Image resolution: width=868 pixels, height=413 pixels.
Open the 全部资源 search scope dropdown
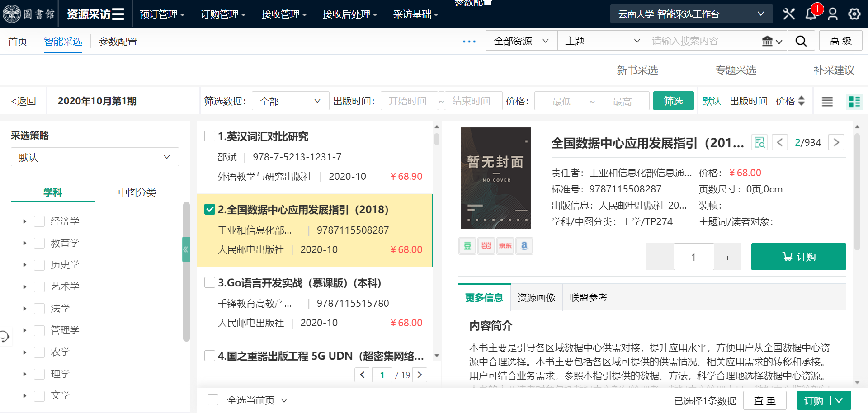click(521, 41)
